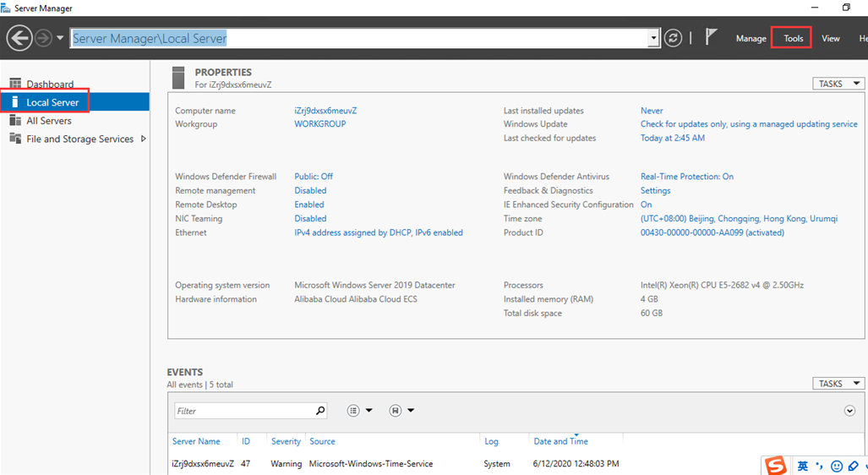Viewport: 868px width, 475px height.
Task: Click the input method pen tool icon
Action: point(854,467)
